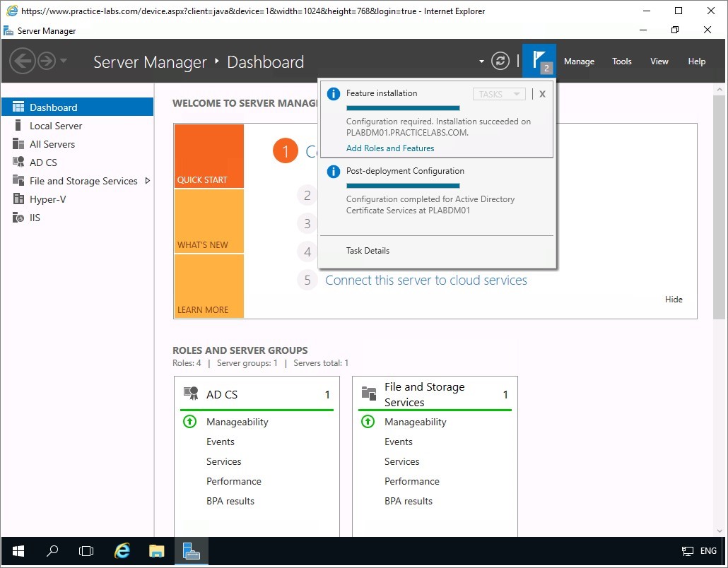
Task: Click the Local Server icon
Action: click(x=18, y=125)
